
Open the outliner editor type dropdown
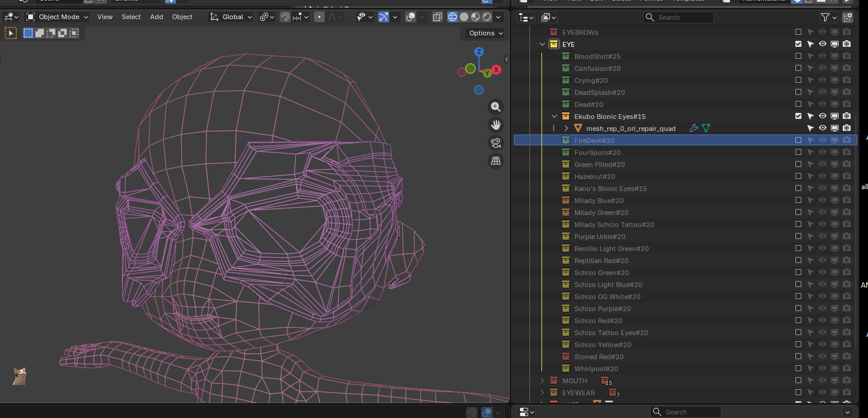point(526,17)
